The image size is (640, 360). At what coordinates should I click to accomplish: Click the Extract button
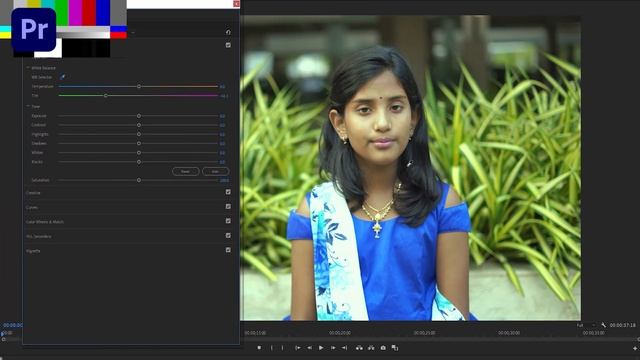click(371, 348)
